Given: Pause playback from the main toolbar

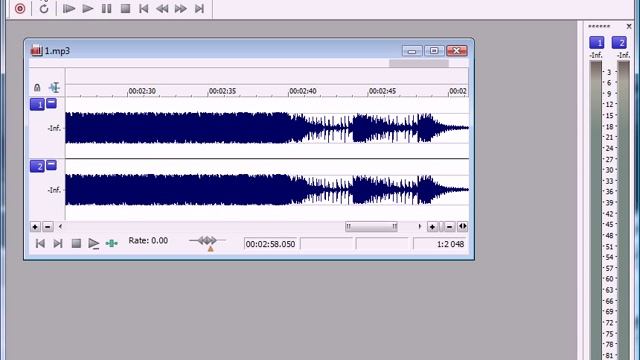Looking at the screenshot, I should coord(107,8).
